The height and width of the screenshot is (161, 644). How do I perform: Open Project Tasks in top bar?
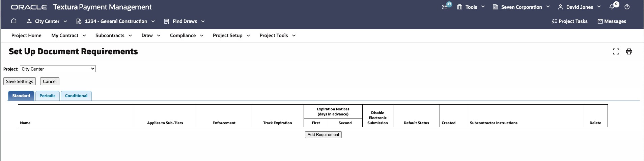coord(570,21)
